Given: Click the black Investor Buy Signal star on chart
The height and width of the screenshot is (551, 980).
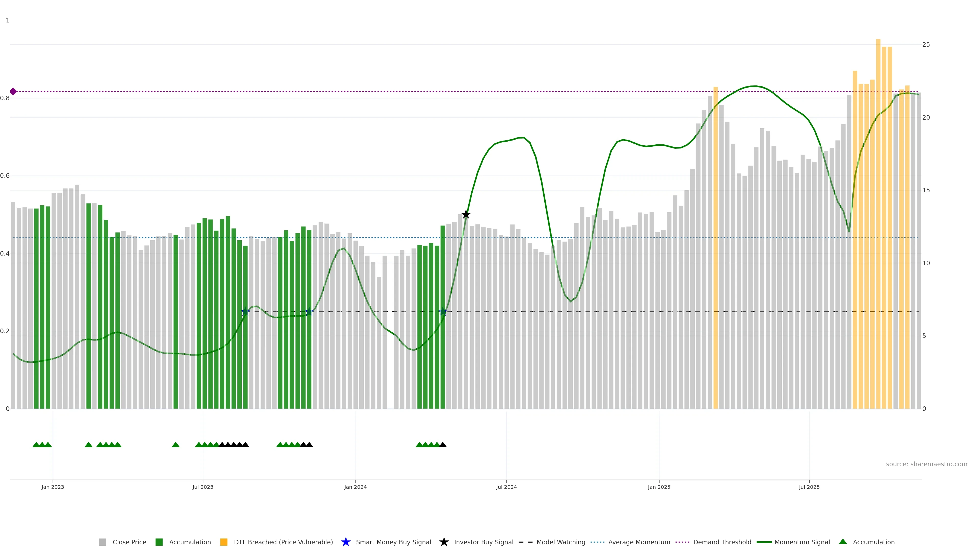Looking at the screenshot, I should click(x=466, y=215).
